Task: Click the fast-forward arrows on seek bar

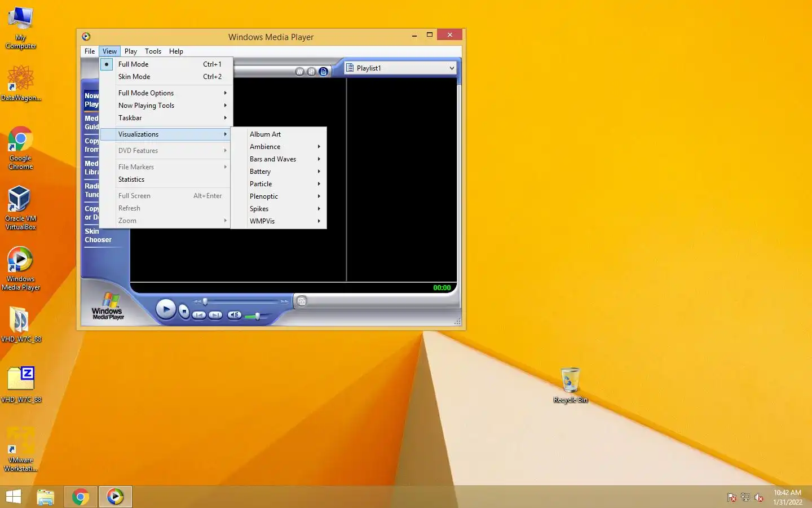Action: click(x=284, y=301)
